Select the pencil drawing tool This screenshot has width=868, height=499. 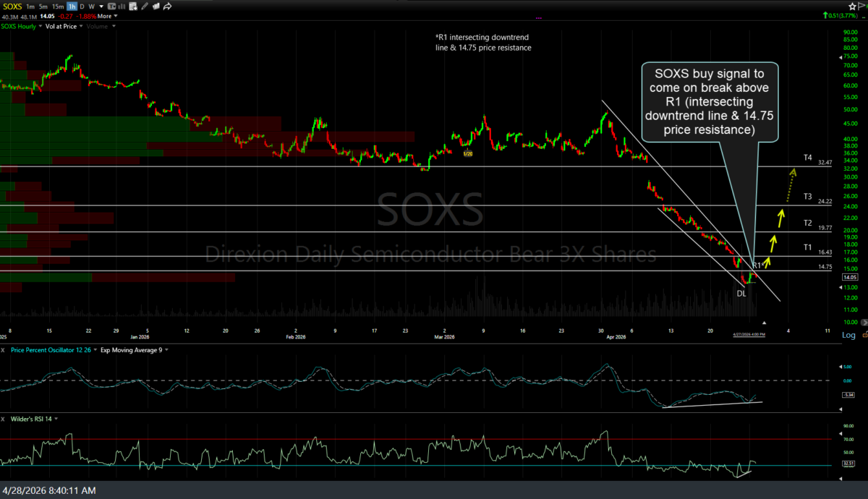(145, 7)
